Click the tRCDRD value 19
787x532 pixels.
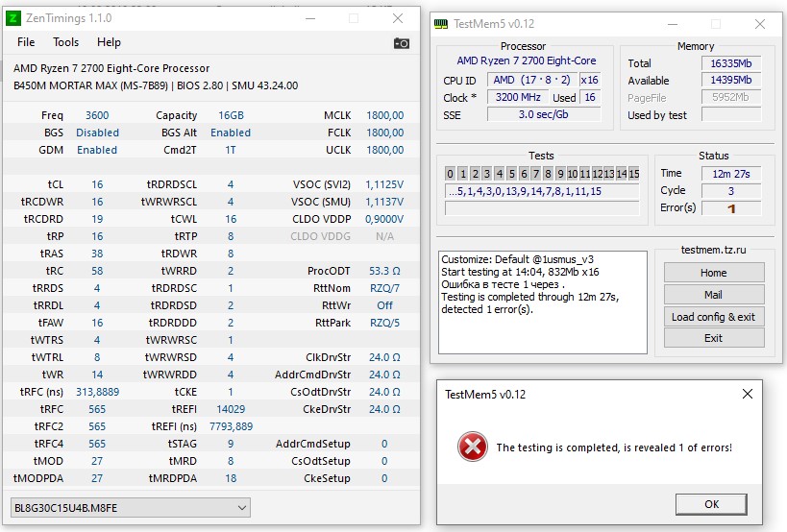(97, 219)
